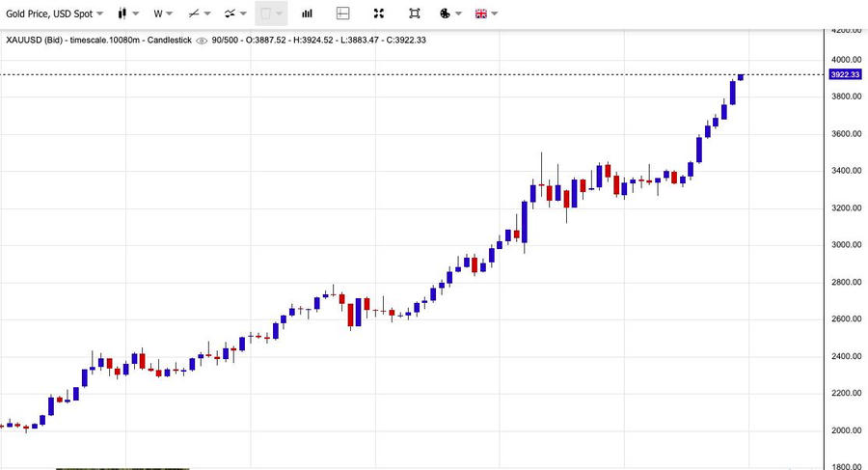Click the bar chart volume icon
868x470 pixels.
(307, 14)
